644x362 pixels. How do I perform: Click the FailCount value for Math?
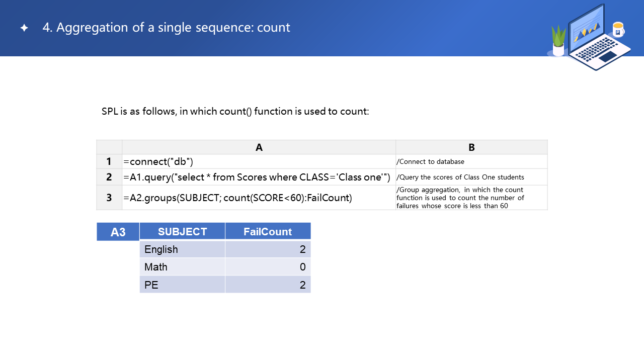(268, 267)
